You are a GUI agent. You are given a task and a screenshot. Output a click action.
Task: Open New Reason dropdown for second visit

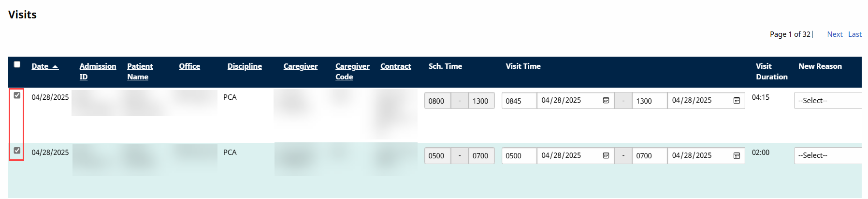pyautogui.click(x=827, y=155)
